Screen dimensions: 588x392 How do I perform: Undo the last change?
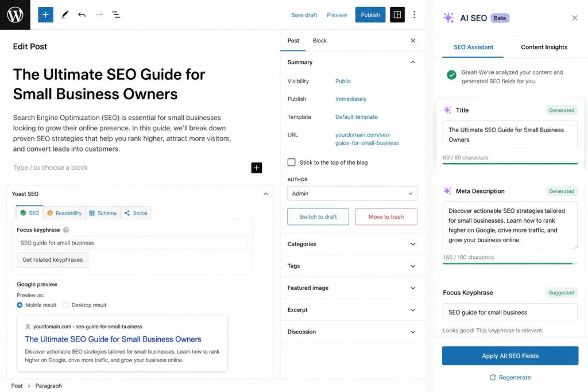(x=82, y=14)
